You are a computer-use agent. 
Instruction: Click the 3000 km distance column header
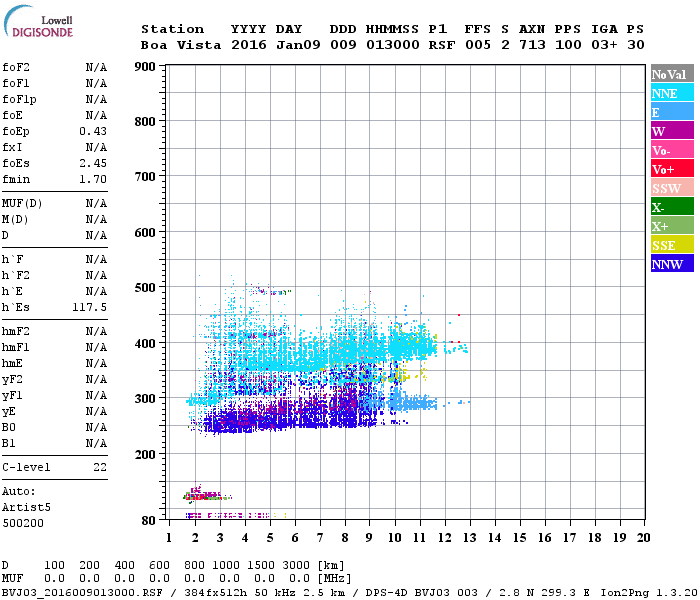coord(296,565)
